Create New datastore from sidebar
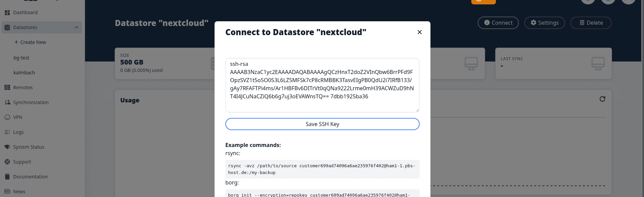Screen dimensions: 644x197 pyautogui.click(x=30, y=42)
